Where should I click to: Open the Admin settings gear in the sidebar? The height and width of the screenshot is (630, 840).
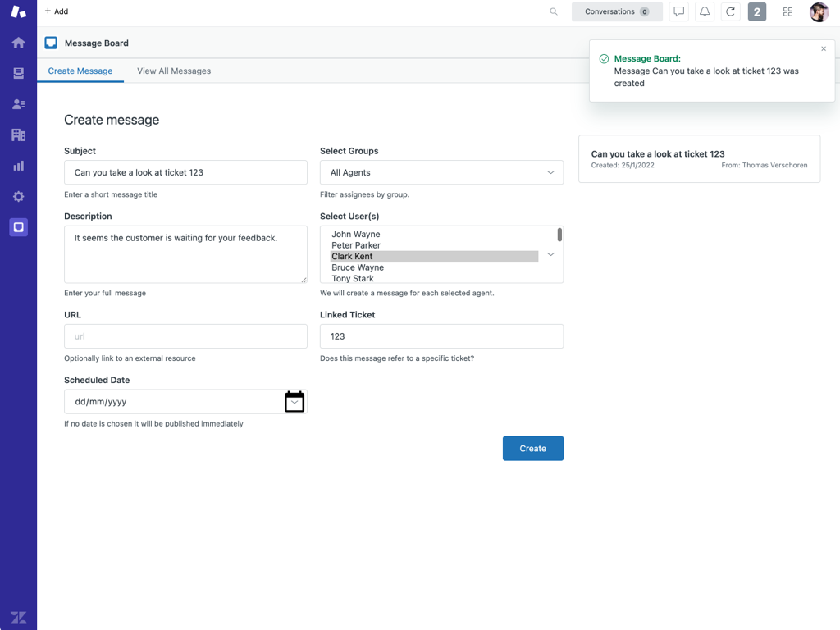18,196
